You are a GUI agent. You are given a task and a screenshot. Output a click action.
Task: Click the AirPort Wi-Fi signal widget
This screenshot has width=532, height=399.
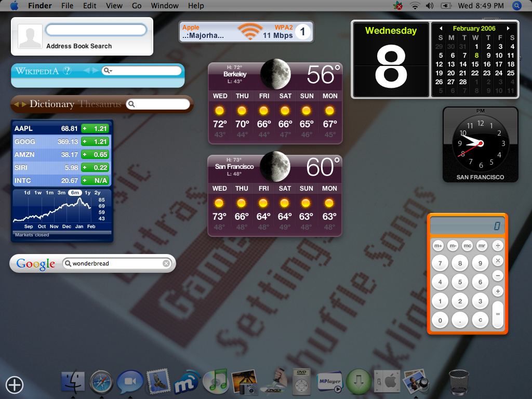pyautogui.click(x=246, y=32)
